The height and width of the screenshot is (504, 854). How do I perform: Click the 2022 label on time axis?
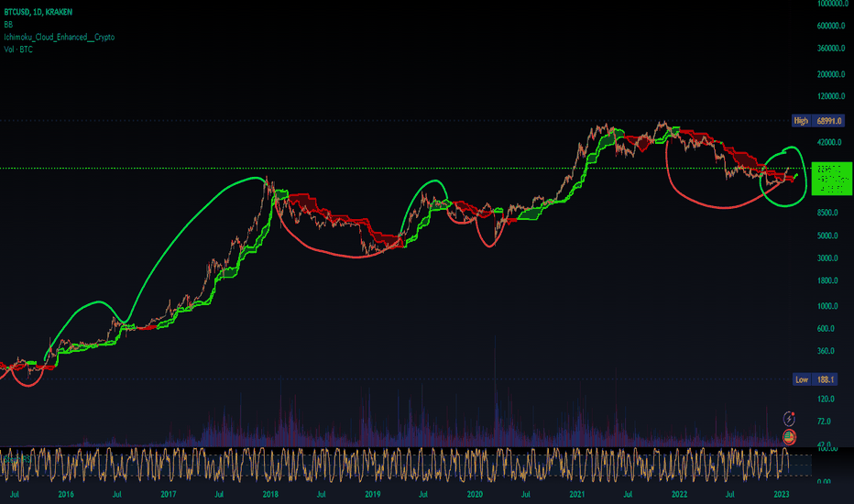tap(679, 495)
